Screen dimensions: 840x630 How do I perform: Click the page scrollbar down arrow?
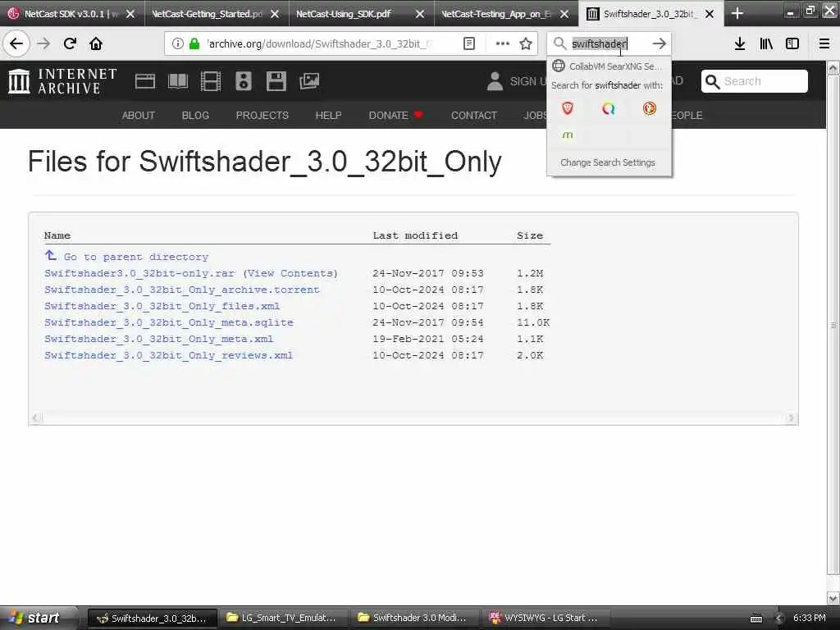[x=833, y=598]
